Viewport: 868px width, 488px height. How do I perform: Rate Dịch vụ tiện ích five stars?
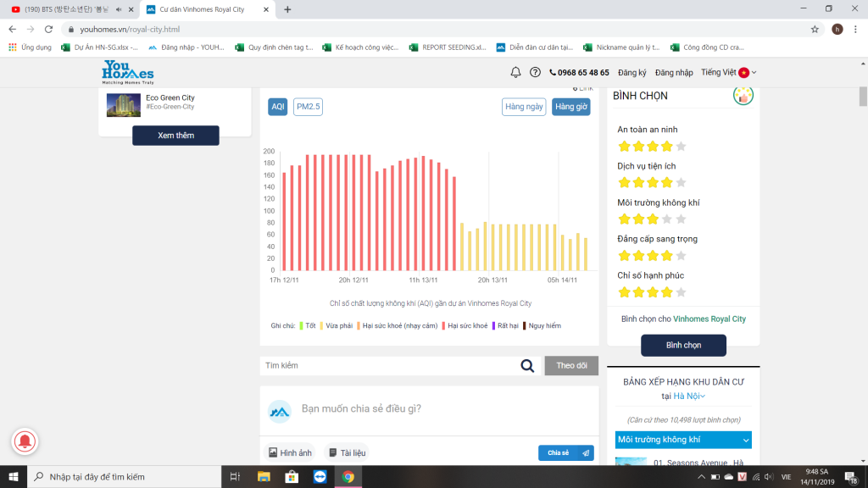pos(681,183)
